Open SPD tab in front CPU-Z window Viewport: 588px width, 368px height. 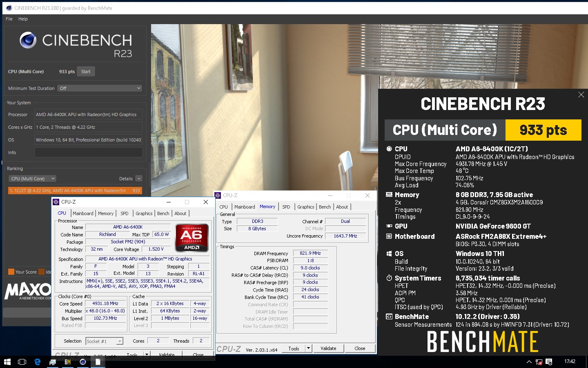[125, 213]
